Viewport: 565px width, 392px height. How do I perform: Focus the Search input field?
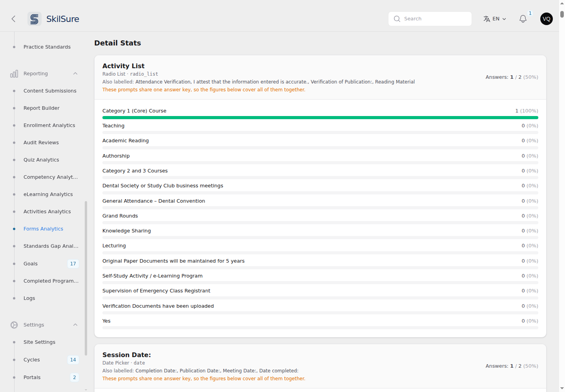click(x=430, y=19)
